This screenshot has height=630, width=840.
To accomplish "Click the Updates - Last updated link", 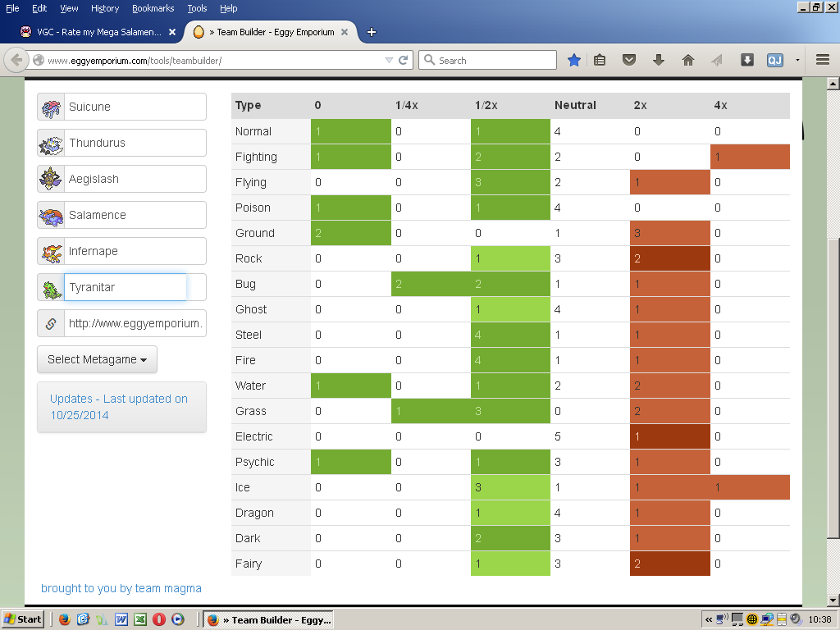I will point(119,407).
